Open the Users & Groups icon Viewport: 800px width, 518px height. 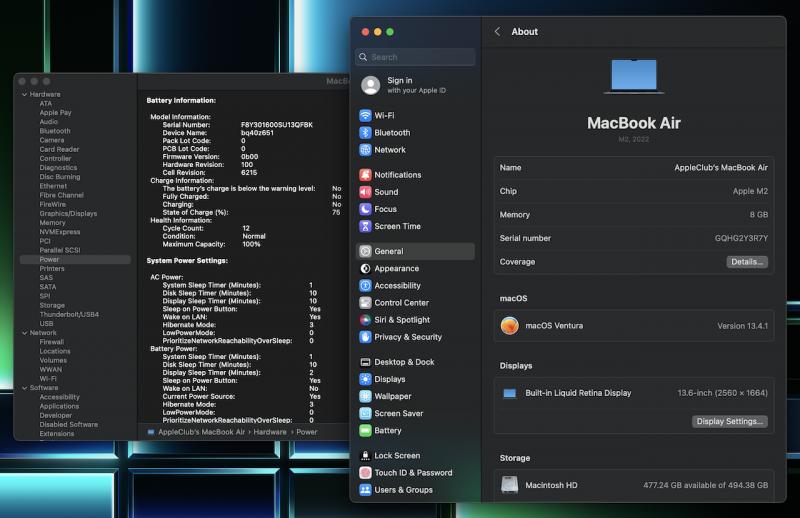(x=365, y=490)
